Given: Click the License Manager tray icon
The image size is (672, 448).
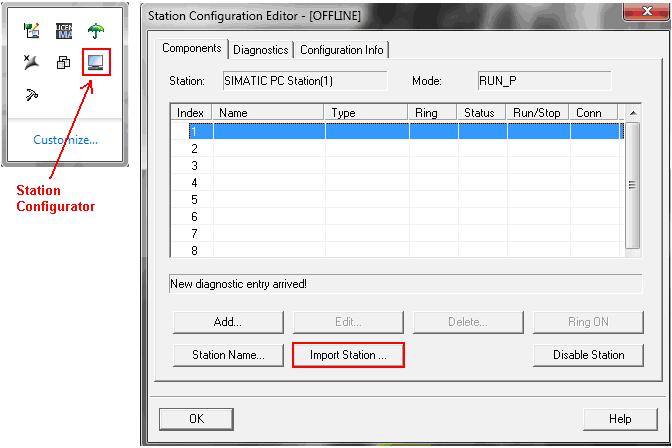Looking at the screenshot, I should tap(64, 31).
